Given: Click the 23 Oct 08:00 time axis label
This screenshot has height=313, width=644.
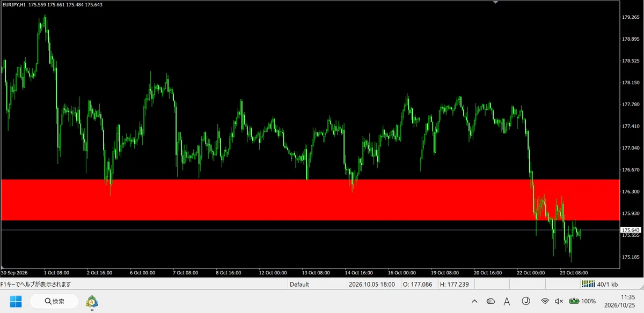Looking at the screenshot, I should [x=574, y=272].
